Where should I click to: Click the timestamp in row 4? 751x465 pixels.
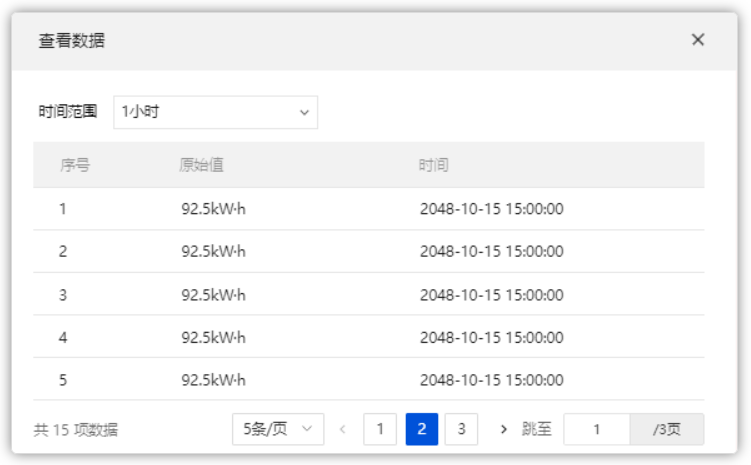click(491, 338)
